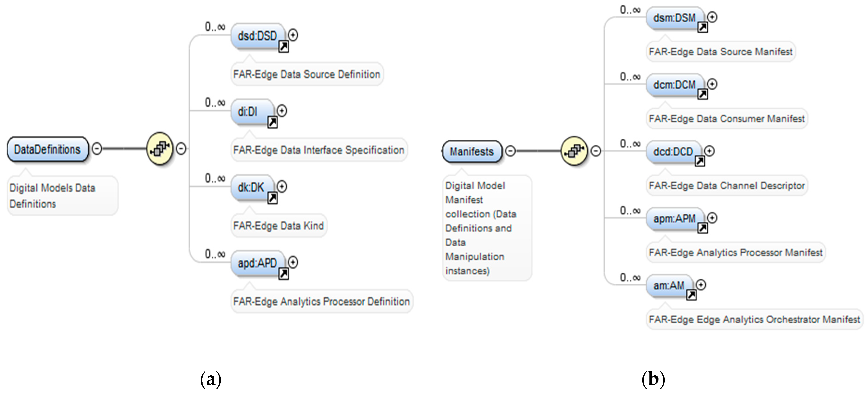Click the reference arrow icon on apd:APD
Viewport: 868px width, 396px height.
pos(284,274)
